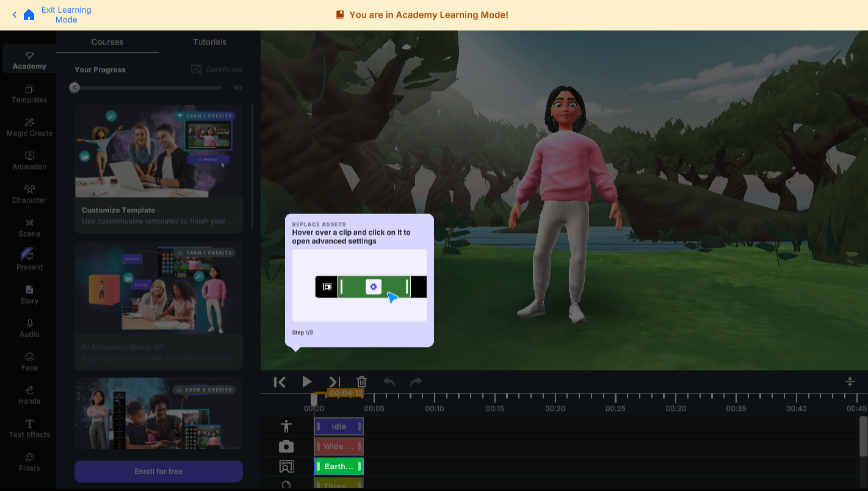This screenshot has width=868, height=491.
Task: Click the undo arrow in the timeline toolbar
Action: point(389,381)
